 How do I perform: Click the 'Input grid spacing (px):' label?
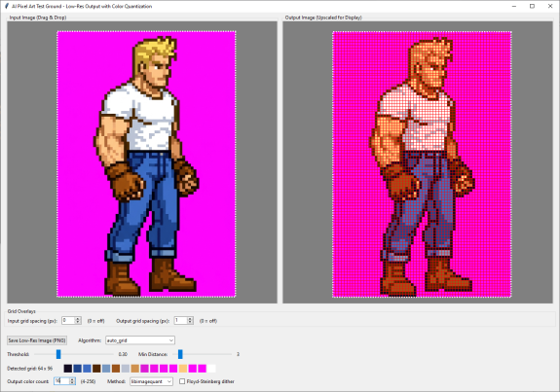pyautogui.click(x=32, y=321)
